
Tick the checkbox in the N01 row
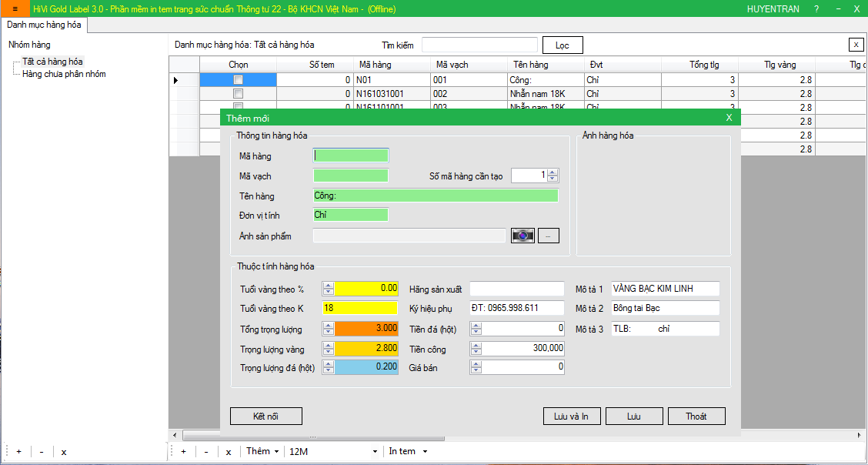[238, 80]
